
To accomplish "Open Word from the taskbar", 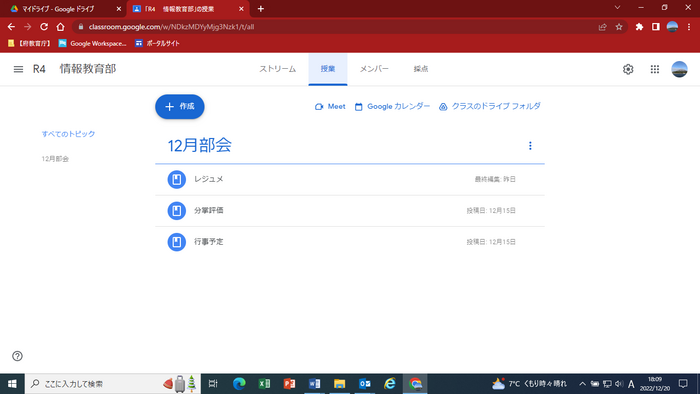I will pos(314,384).
